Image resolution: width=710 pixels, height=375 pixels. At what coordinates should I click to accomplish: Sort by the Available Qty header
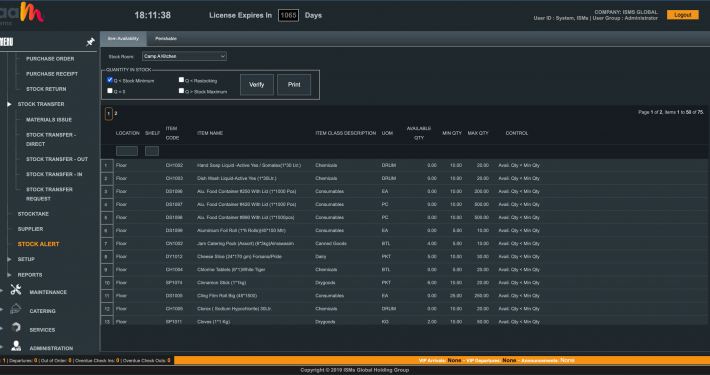(419, 133)
